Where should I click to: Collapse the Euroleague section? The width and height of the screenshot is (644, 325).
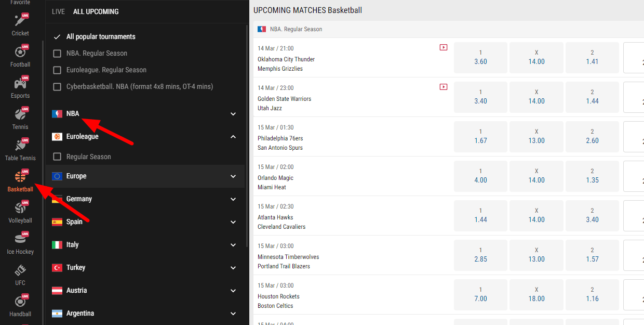[x=233, y=137]
